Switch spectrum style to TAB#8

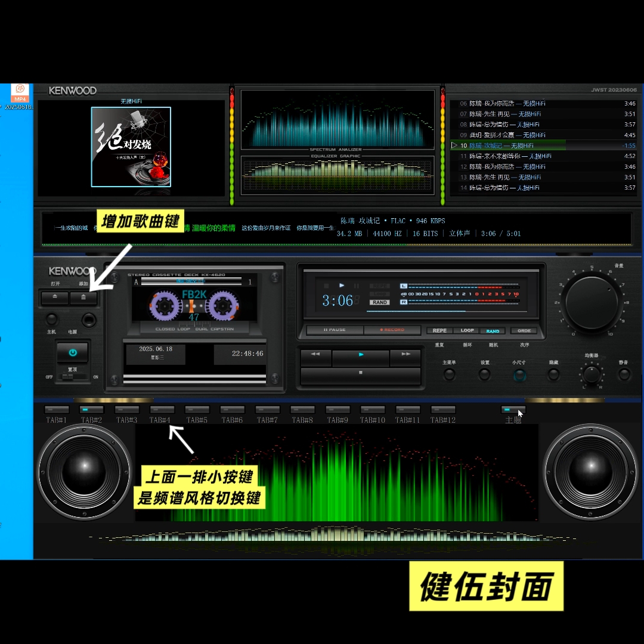[302, 410]
